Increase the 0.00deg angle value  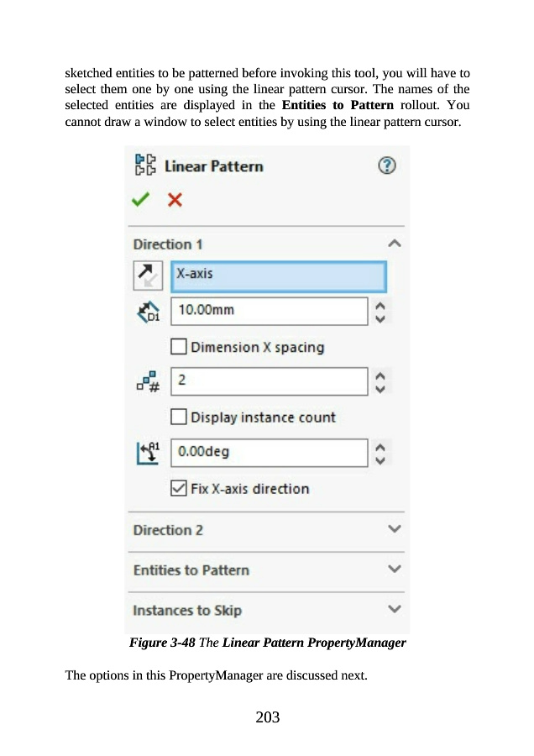380,447
